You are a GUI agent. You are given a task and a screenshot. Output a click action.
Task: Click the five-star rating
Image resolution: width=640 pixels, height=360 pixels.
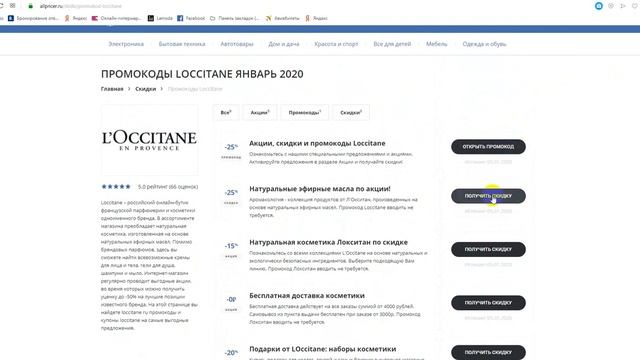pos(116,187)
